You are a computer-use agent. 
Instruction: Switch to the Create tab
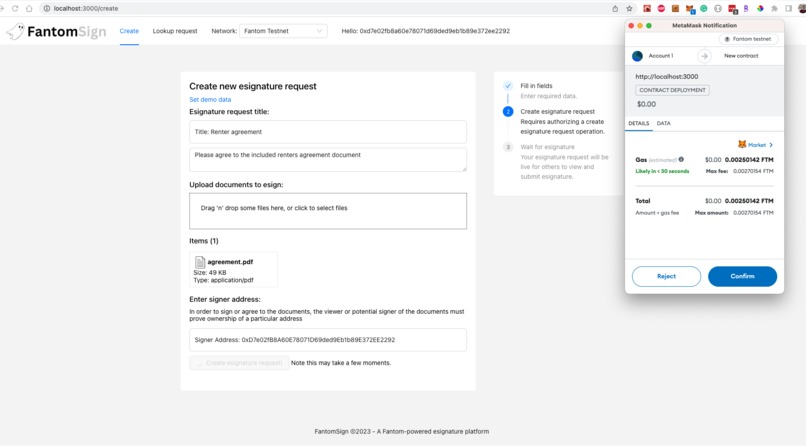pyautogui.click(x=129, y=31)
